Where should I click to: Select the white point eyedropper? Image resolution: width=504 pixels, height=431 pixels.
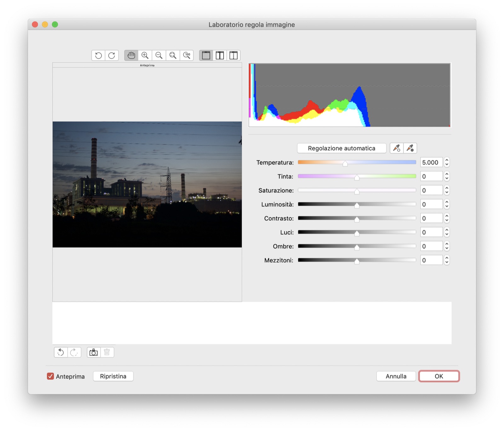point(396,148)
